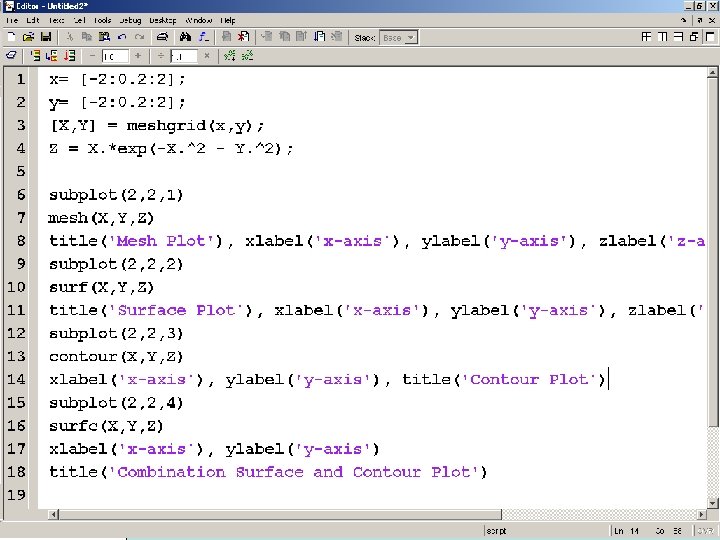This screenshot has width=720, height=540.
Task: Click the multiply button in the cell toolbar
Action: point(207,56)
